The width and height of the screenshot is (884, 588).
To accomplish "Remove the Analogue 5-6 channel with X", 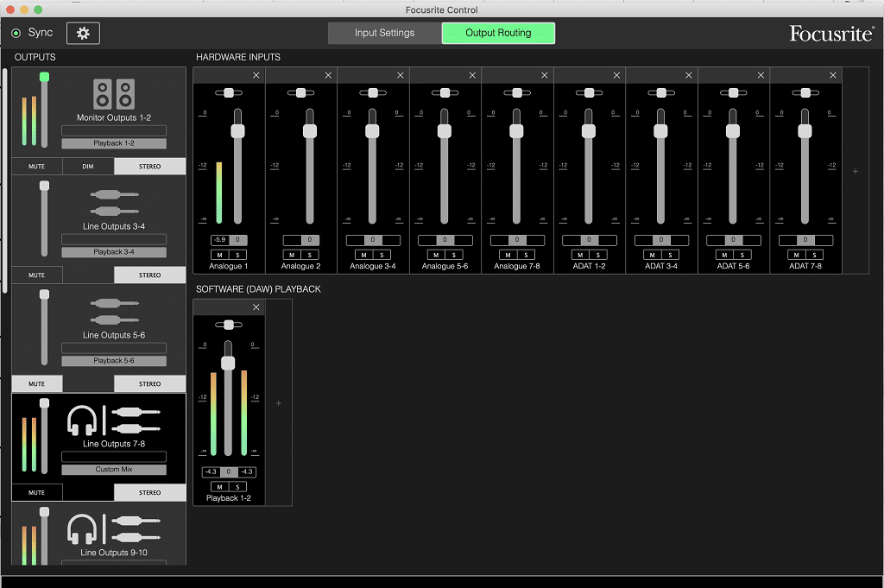I will pos(472,75).
